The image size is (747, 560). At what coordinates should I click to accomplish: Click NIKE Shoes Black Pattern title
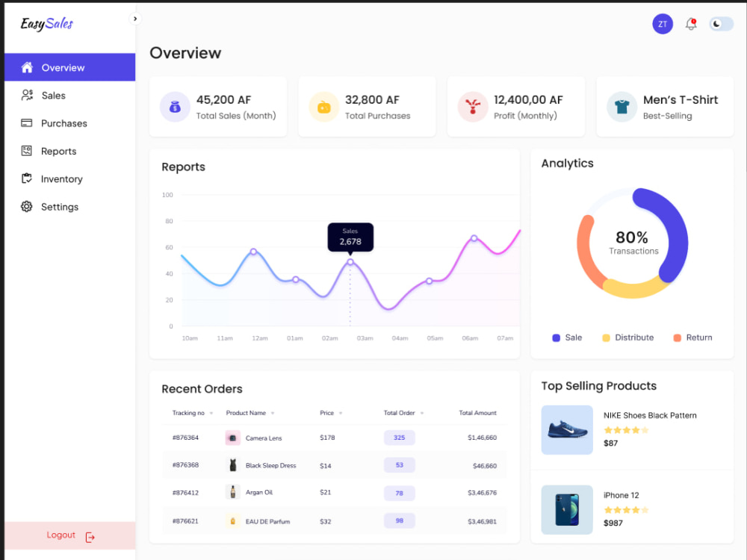[650, 415]
